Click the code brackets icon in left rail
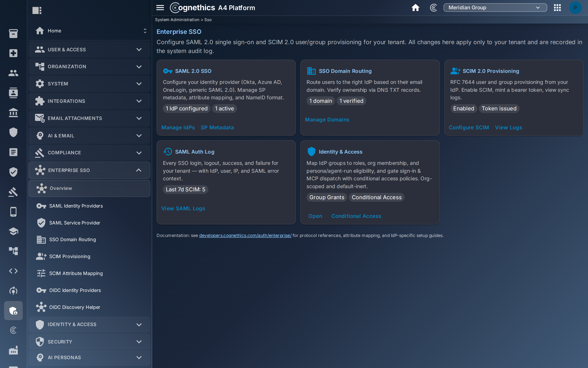Viewport: 588px width, 368px height. pyautogui.click(x=13, y=271)
